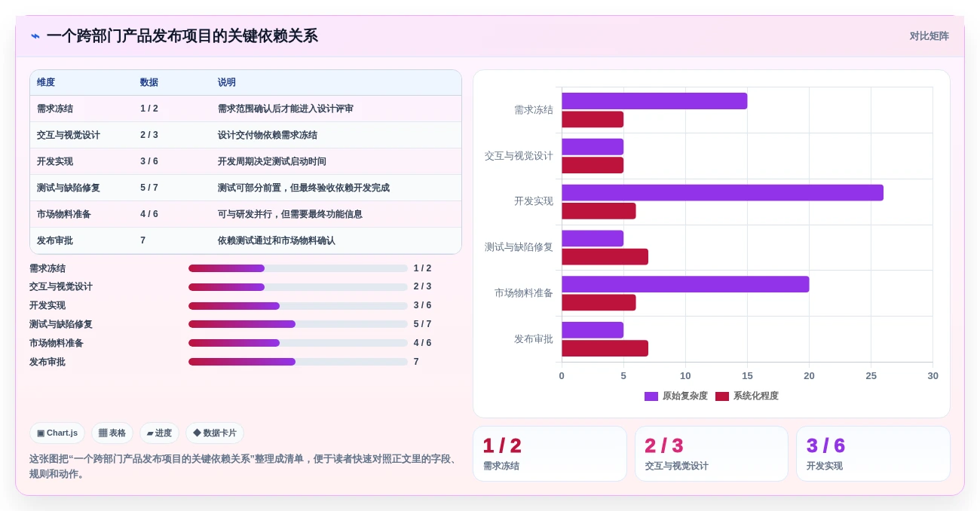Click the 数据 column header
This screenshot has width=980, height=511.
pos(149,83)
